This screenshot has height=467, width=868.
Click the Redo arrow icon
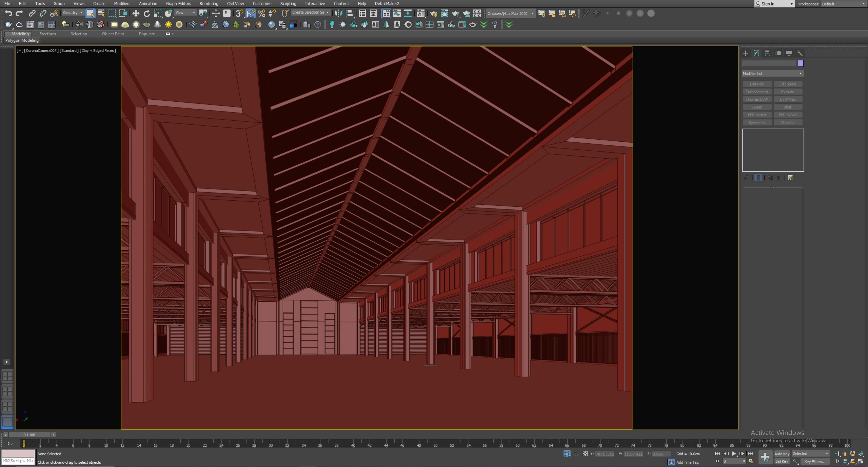coord(19,14)
